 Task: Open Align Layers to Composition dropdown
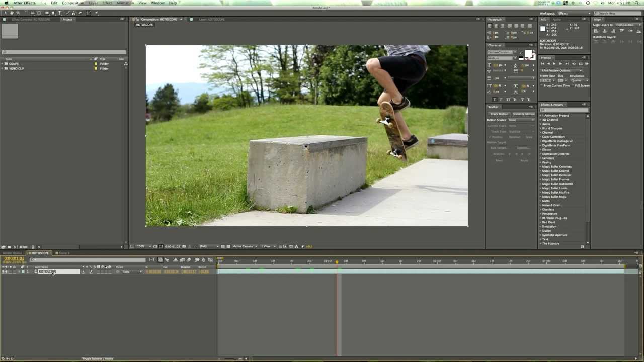point(628,25)
